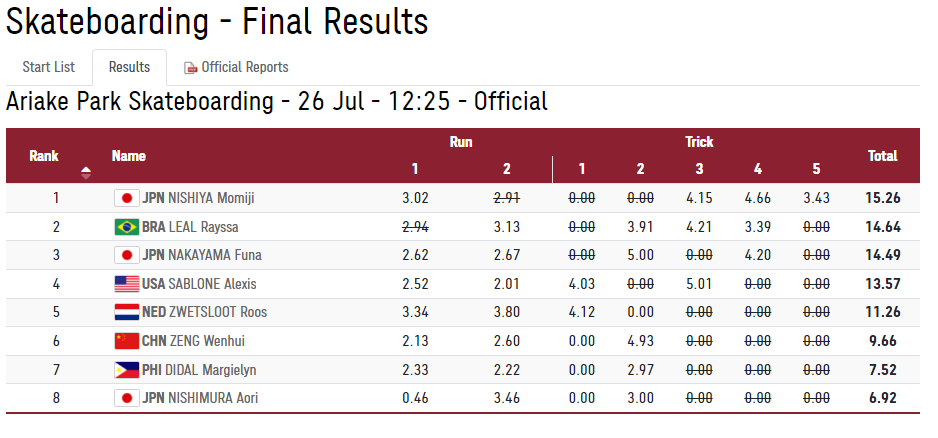Click the Name column header
Screen dimensions: 938x438
pyautogui.click(x=128, y=156)
